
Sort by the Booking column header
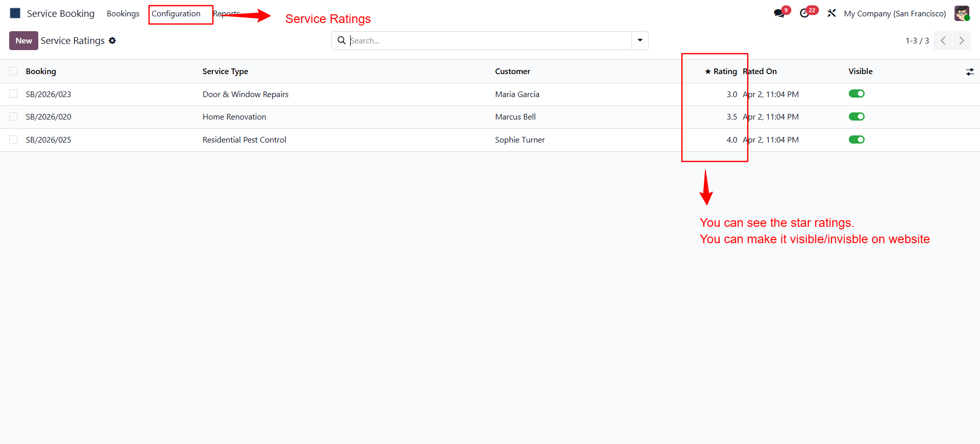pos(41,71)
